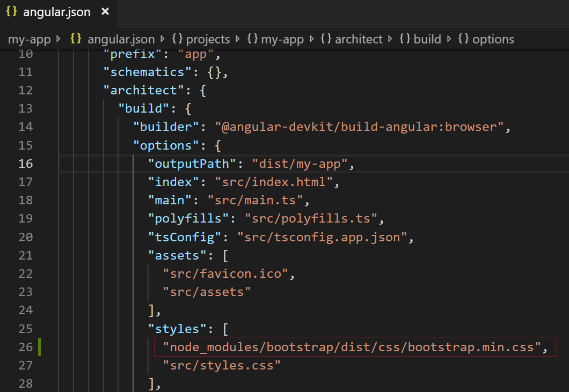The height and width of the screenshot is (392, 569).
Task: Click the bootstrap.min.css path string
Action: click(352, 347)
